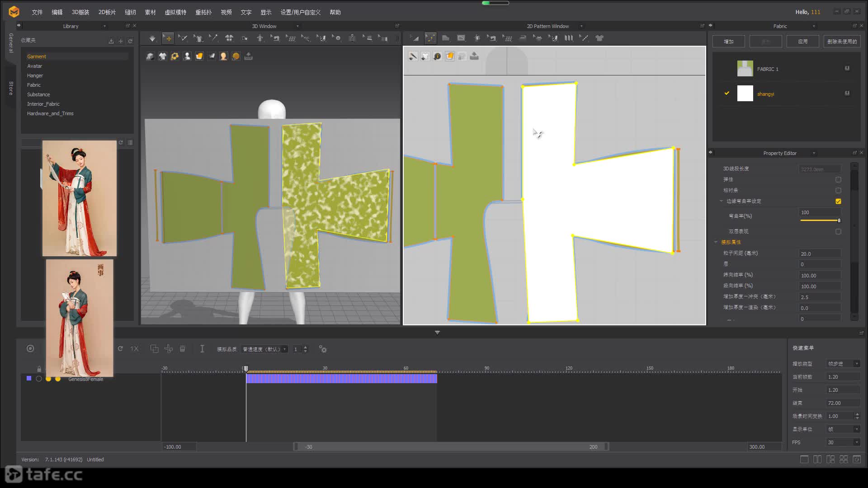Viewport: 868px width, 488px height.
Task: Open the Library panel dropdown arrow
Action: click(x=104, y=26)
